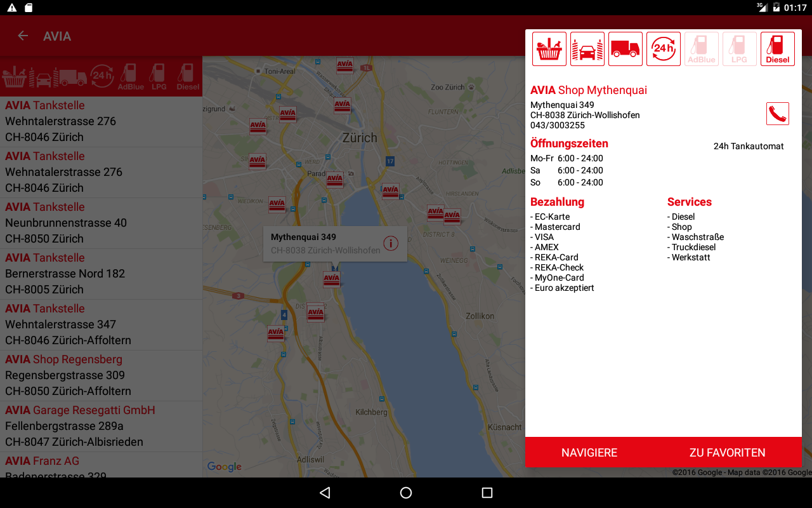This screenshot has width=812, height=508.
Task: Tap Werkstatt in the Services list
Action: (x=689, y=257)
